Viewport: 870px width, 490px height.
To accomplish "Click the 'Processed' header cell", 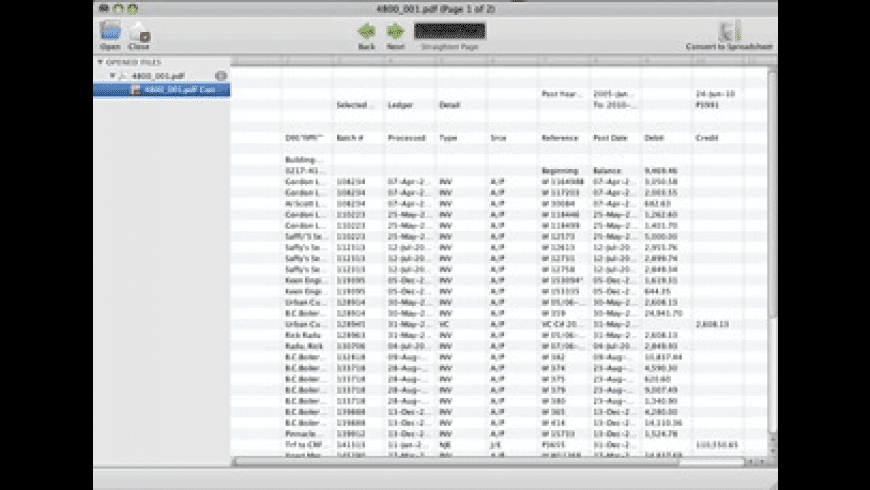I will pyautogui.click(x=406, y=138).
